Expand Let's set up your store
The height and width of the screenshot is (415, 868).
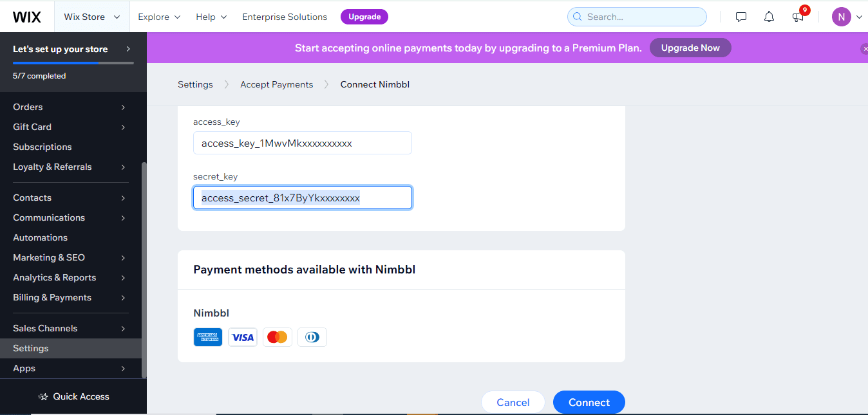click(72, 49)
